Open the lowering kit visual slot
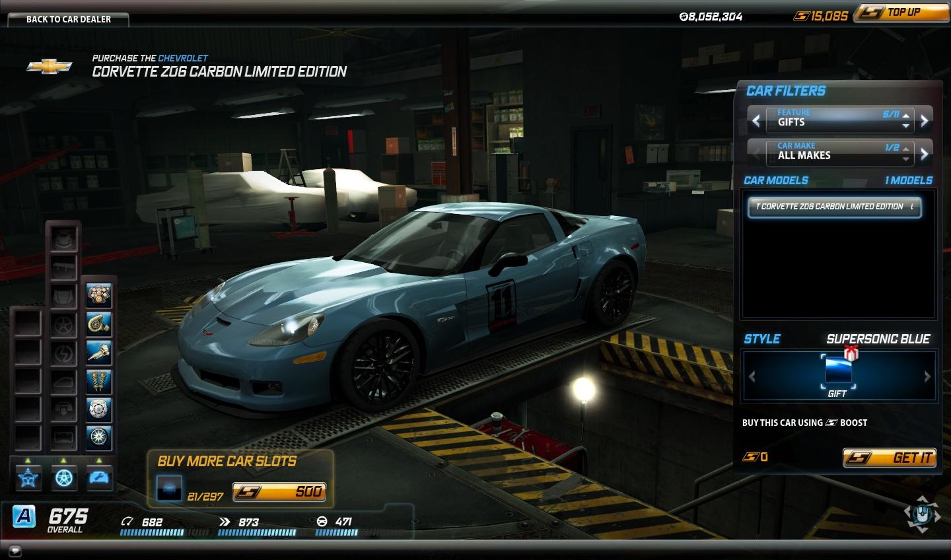This screenshot has height=560, width=951. (x=64, y=409)
